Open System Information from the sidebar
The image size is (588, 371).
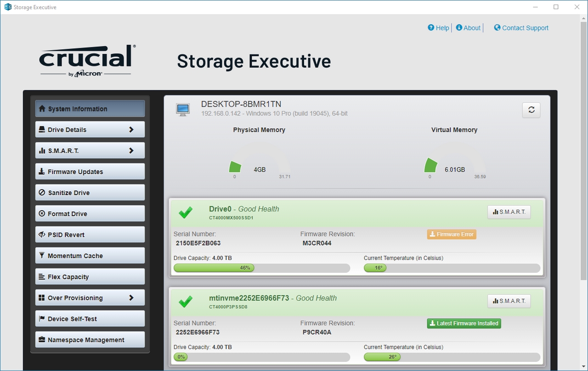pos(90,109)
